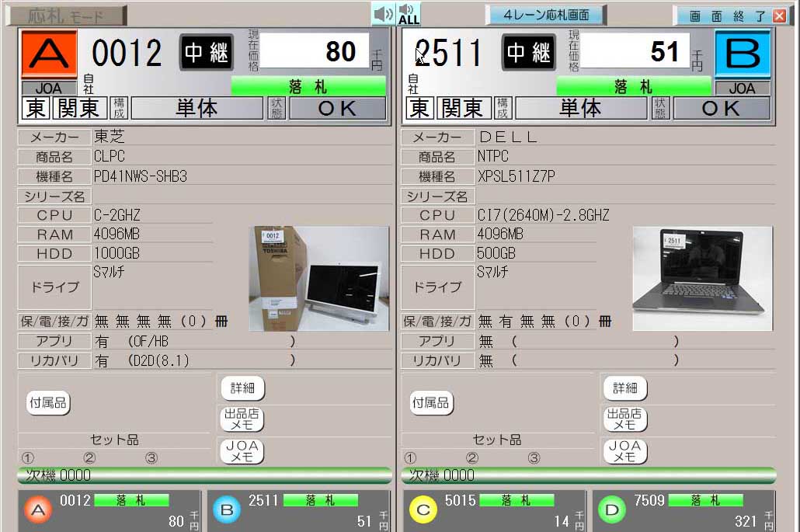Open 付属品 for the Toshiba item
The height and width of the screenshot is (532, 800).
click(48, 403)
